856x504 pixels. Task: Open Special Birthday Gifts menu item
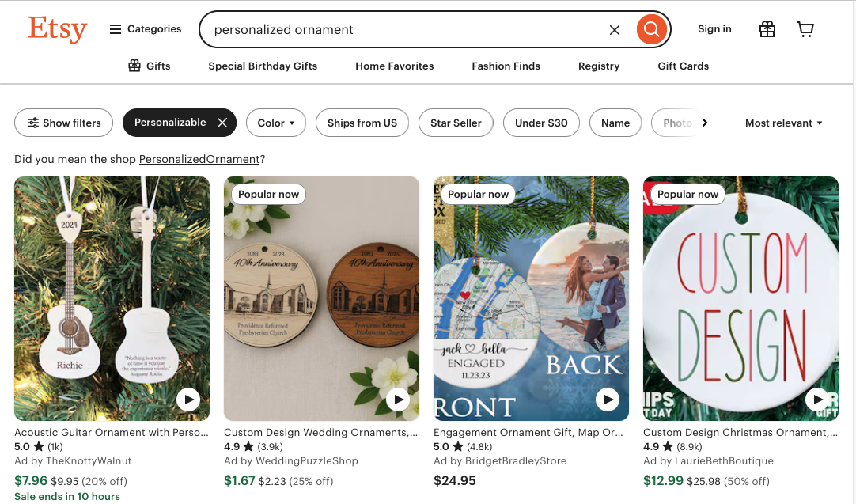click(263, 66)
